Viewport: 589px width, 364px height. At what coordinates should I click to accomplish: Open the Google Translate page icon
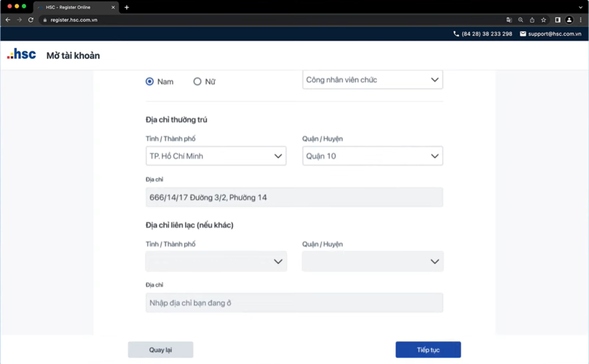(x=509, y=20)
